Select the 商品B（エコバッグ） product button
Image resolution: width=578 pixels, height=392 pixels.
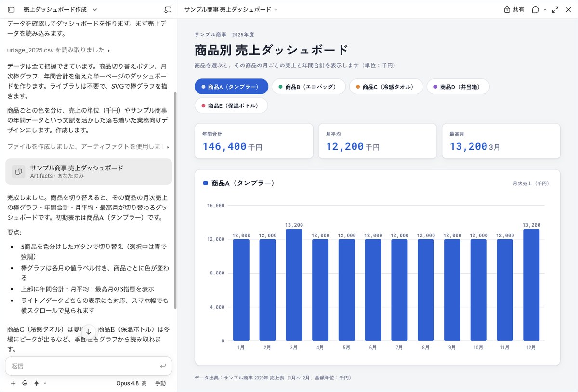click(x=309, y=87)
